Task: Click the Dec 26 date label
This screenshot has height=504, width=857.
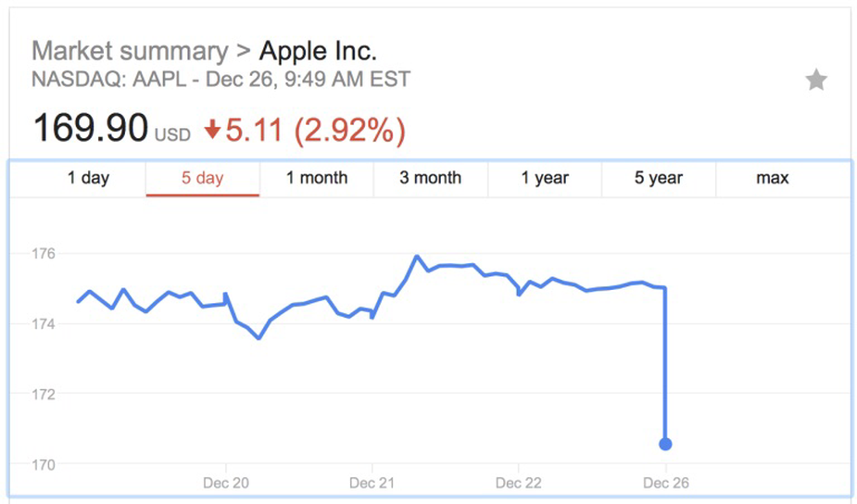Action: pos(665,484)
